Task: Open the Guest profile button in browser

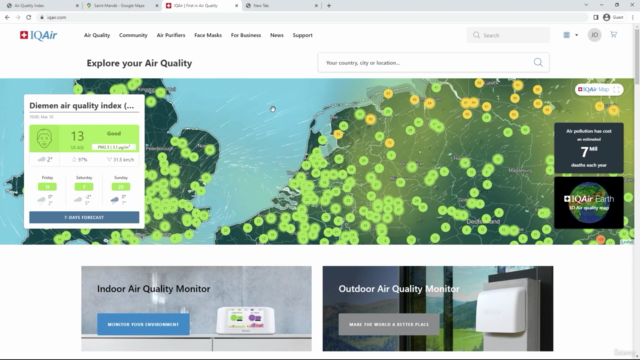Action: point(613,17)
